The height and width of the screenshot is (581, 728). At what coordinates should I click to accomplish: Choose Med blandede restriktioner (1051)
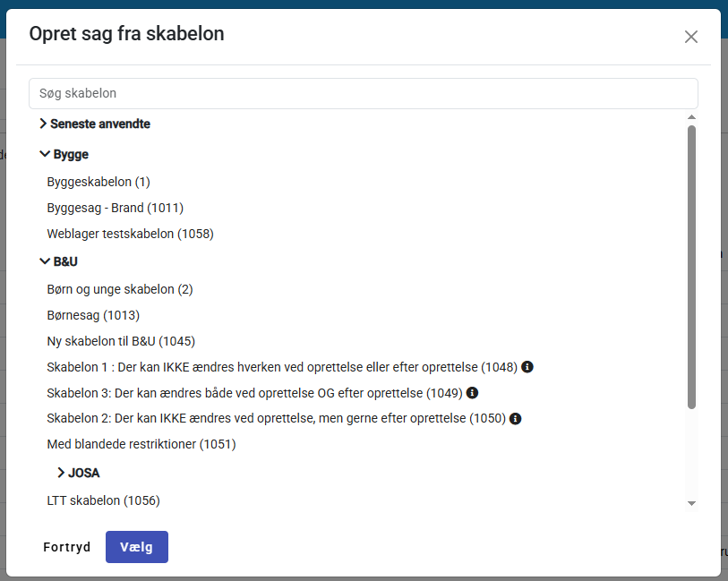click(141, 444)
